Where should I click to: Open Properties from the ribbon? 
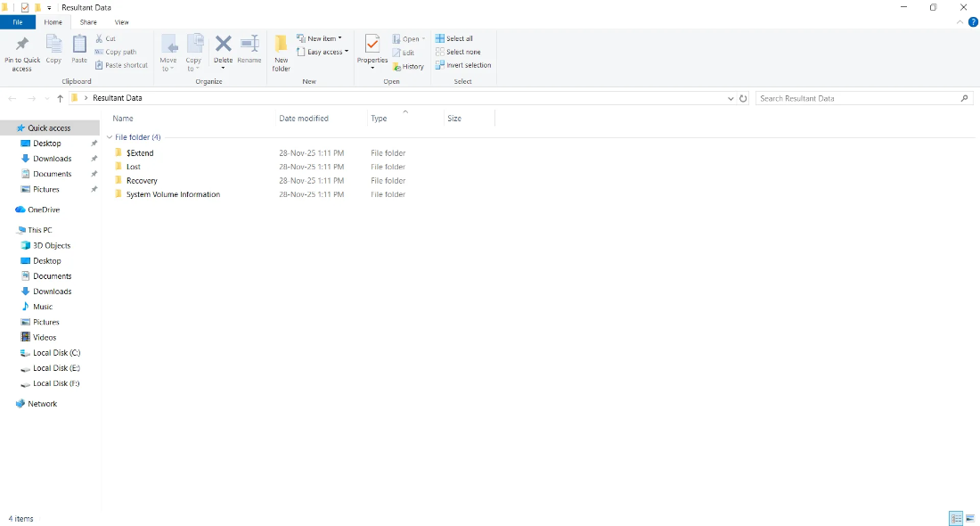(372, 45)
